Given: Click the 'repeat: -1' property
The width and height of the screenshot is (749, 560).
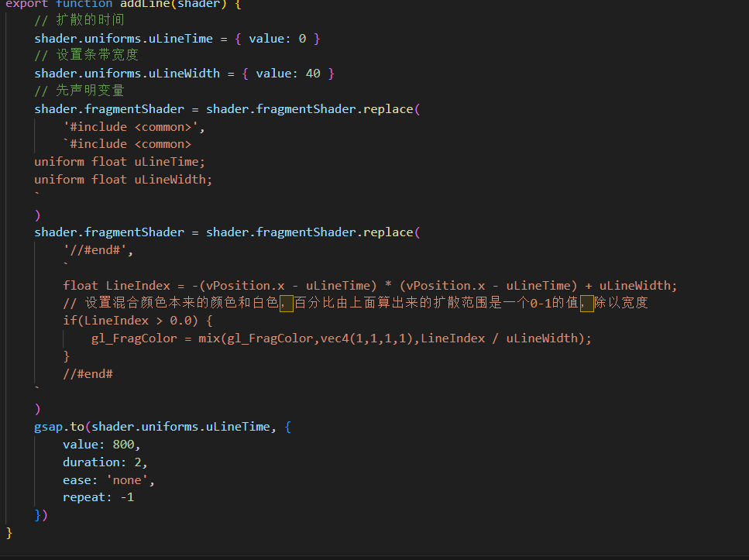Looking at the screenshot, I should click(x=98, y=497).
